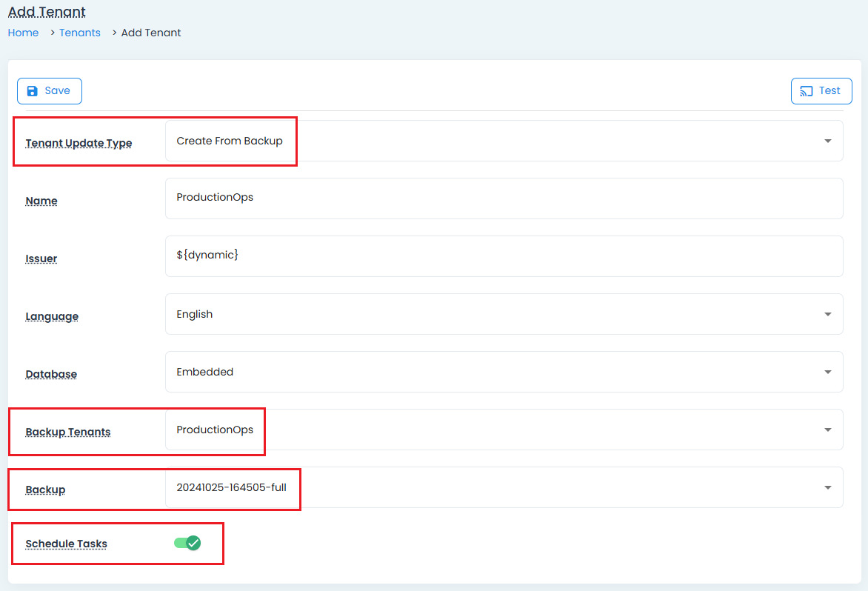The height and width of the screenshot is (591, 868).
Task: Click into the Name field with ProductionOps
Action: pyautogui.click(x=504, y=198)
